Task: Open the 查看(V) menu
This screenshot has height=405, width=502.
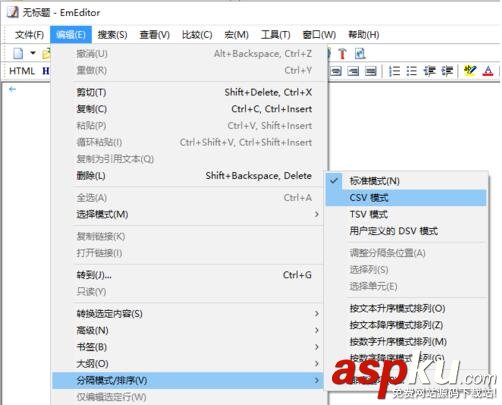Action: click(x=154, y=35)
